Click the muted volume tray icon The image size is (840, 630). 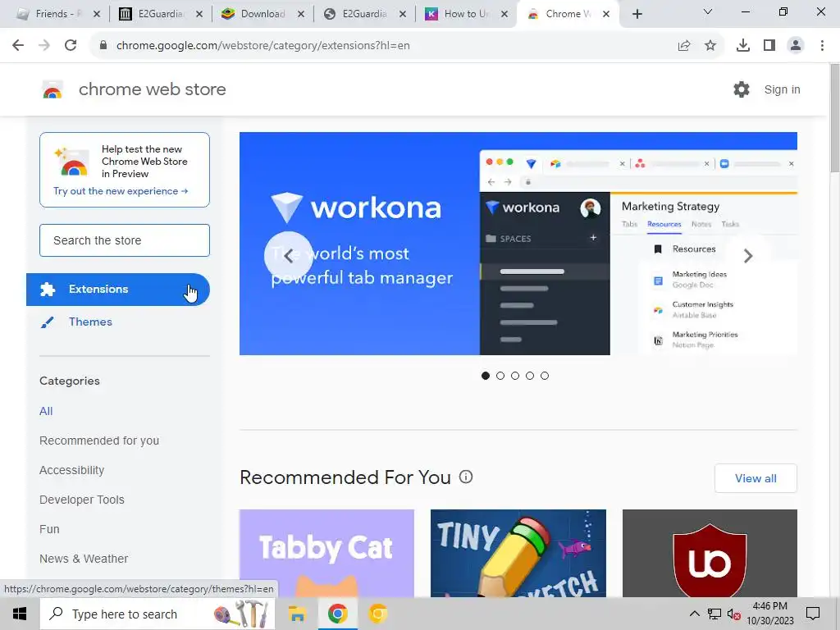click(734, 614)
